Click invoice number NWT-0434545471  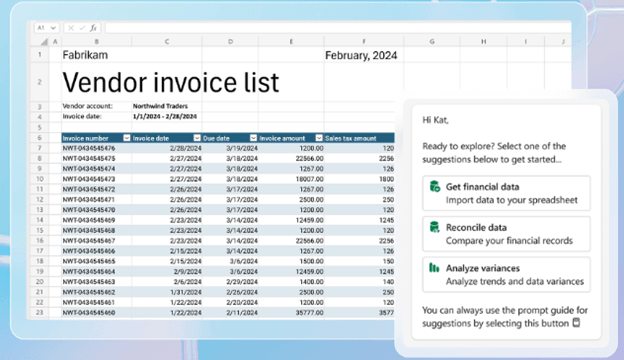coord(89,199)
